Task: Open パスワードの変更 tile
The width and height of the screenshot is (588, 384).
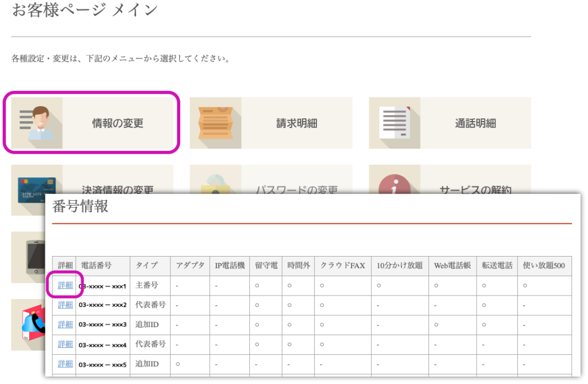Action: 271,179
